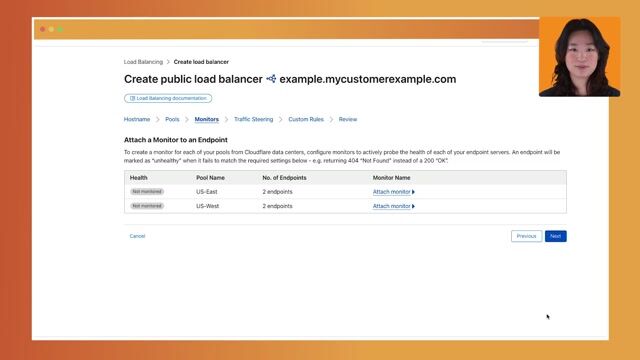Click Not monitored badge for US-East
The height and width of the screenshot is (360, 640).
(x=147, y=191)
